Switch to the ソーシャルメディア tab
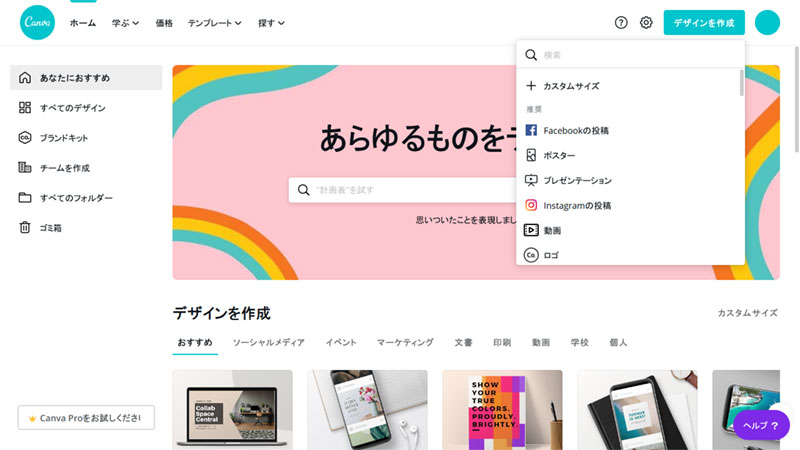Viewport: 800px width, 450px height. 268,342
